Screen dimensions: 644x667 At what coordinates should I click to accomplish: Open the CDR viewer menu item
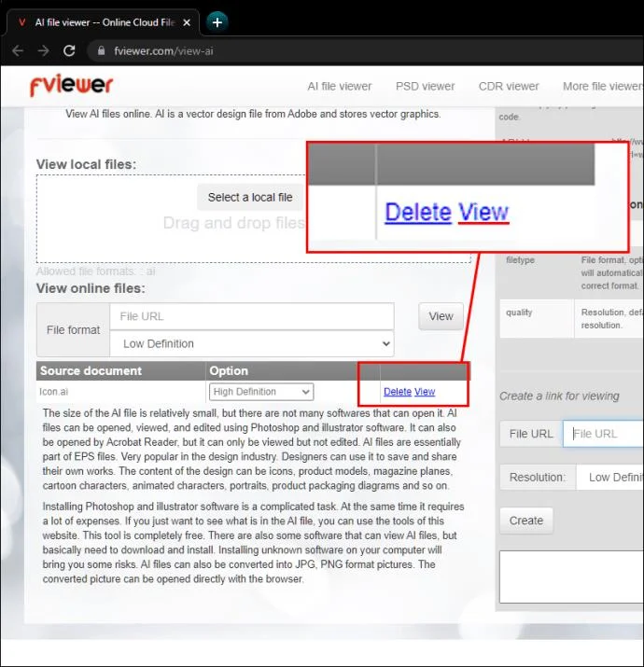[x=509, y=87]
